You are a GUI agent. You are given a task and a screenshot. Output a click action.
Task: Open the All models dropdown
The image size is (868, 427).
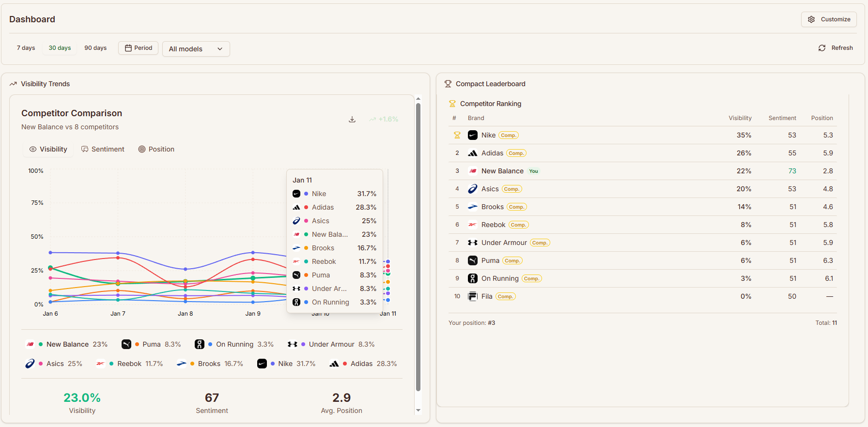coord(196,49)
